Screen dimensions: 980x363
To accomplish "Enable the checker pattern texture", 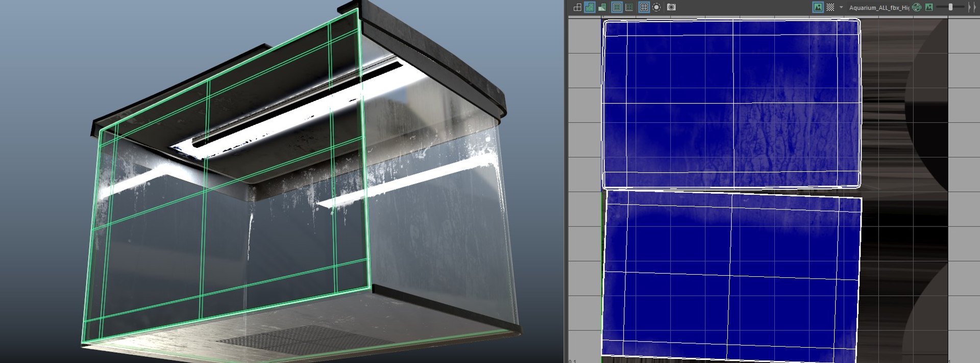I will tap(830, 7).
